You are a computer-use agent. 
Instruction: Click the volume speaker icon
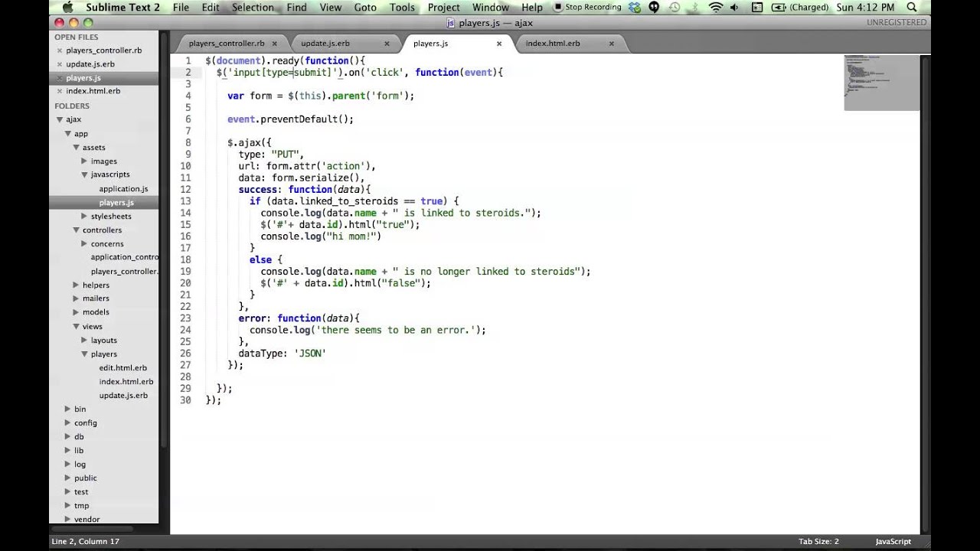[x=736, y=8]
